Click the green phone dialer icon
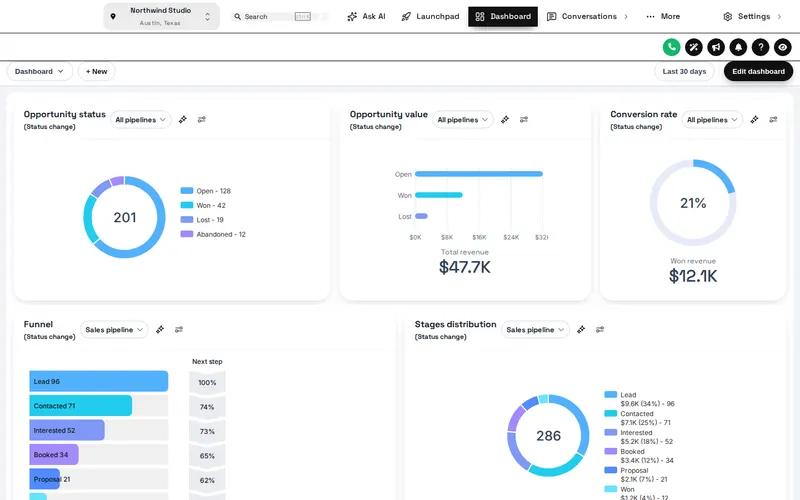 [671, 47]
